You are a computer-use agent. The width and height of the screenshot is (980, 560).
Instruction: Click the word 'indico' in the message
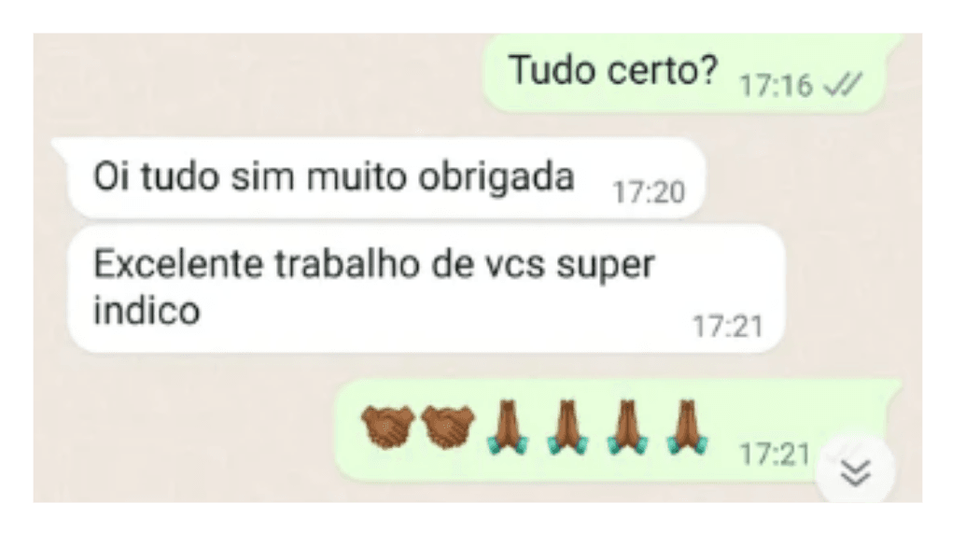[147, 310]
